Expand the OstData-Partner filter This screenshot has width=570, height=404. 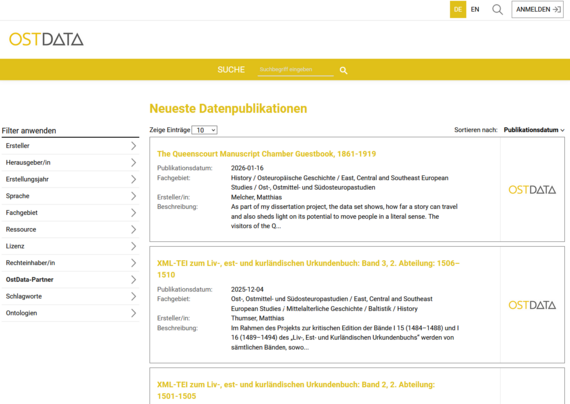click(x=70, y=280)
